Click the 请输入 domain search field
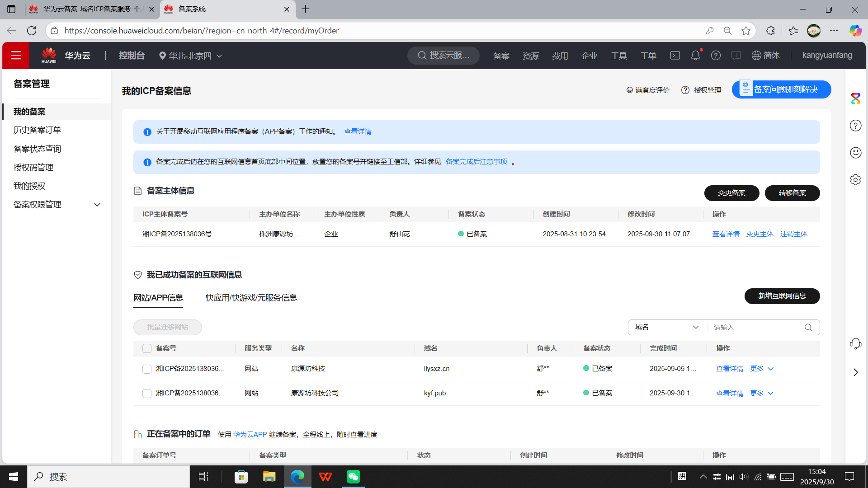The width and height of the screenshot is (868, 488). [755, 328]
